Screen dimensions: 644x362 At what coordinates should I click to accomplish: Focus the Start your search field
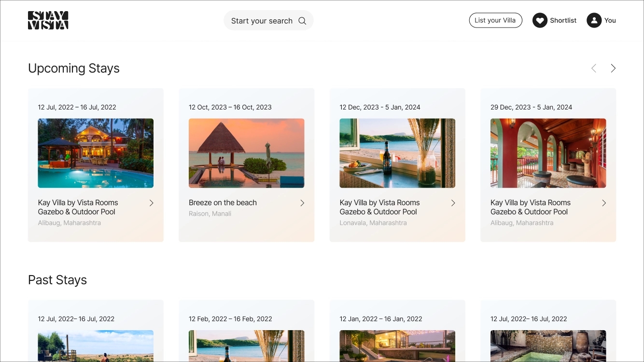point(262,21)
